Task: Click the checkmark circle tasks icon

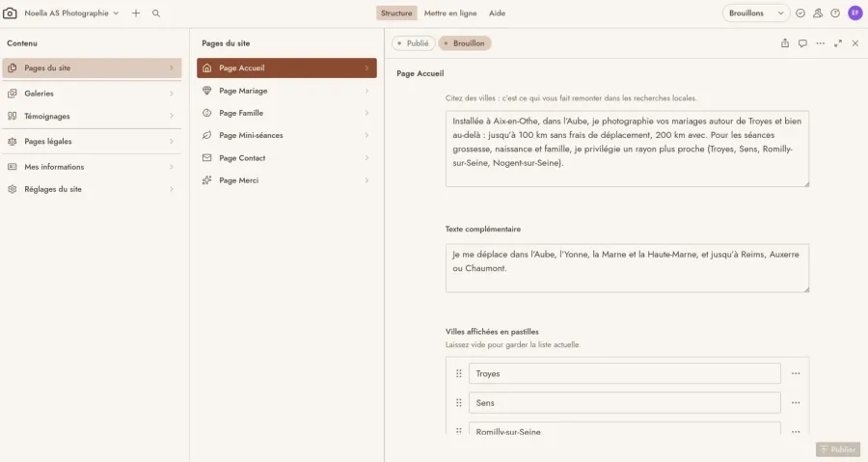Action: coord(800,14)
